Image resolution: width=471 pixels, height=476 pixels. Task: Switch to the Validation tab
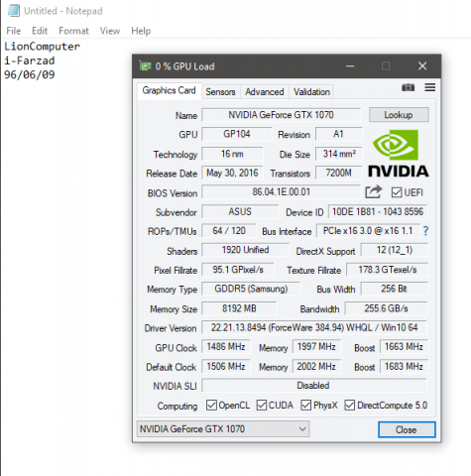pyautogui.click(x=311, y=92)
